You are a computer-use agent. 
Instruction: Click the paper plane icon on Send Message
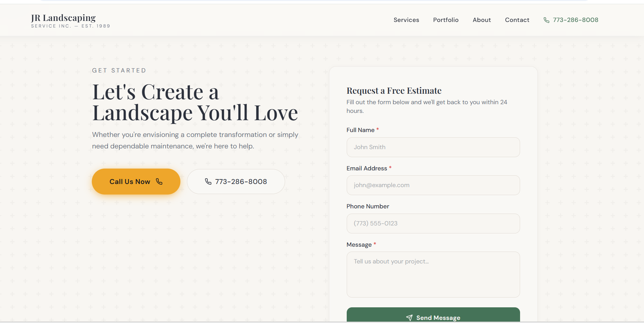pos(409,317)
